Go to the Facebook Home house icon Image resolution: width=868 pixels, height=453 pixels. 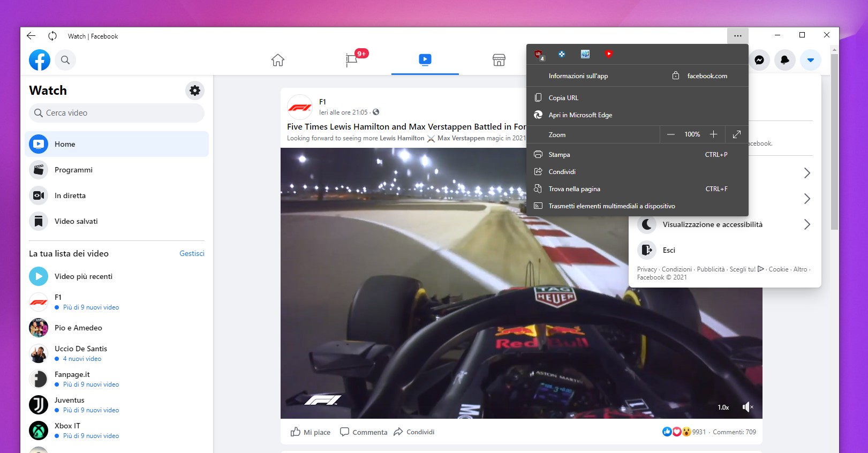coord(277,60)
